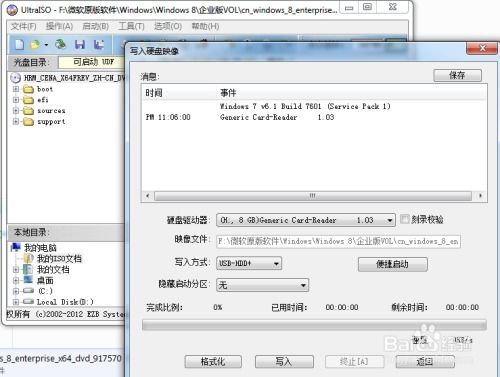The height and width of the screenshot is (377, 500).
Task: Click the message list horizontal scrollbar
Action: pos(314,196)
